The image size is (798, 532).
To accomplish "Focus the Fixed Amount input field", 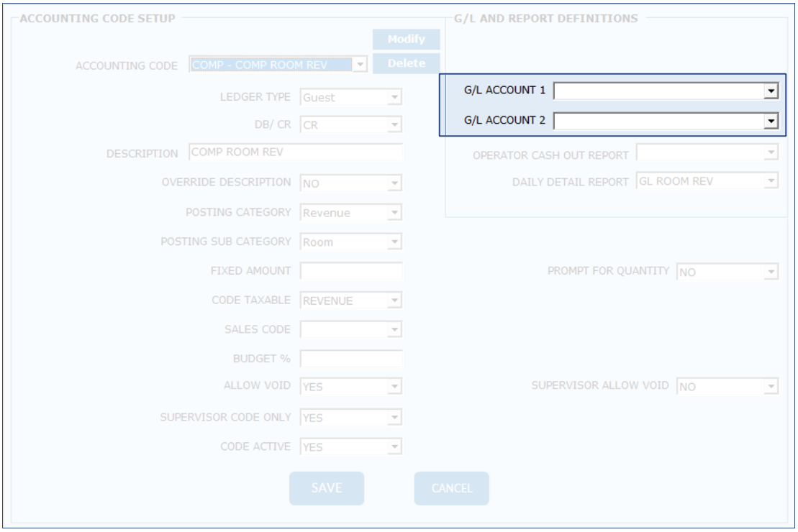I will click(x=351, y=271).
